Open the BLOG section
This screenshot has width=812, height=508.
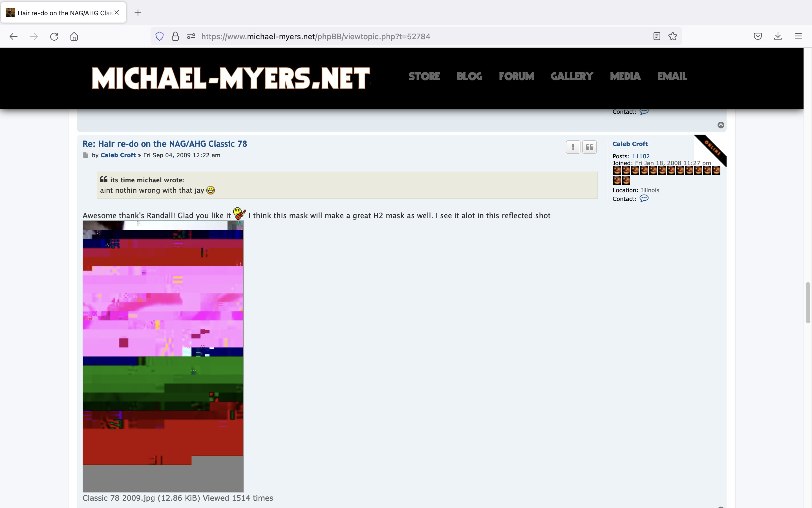(x=469, y=76)
